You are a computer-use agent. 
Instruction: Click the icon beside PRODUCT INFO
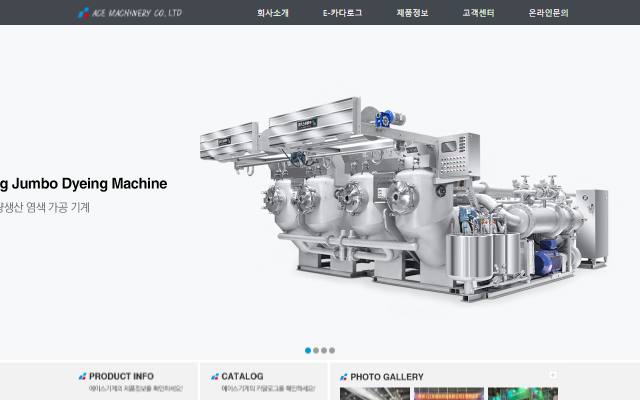click(x=82, y=376)
